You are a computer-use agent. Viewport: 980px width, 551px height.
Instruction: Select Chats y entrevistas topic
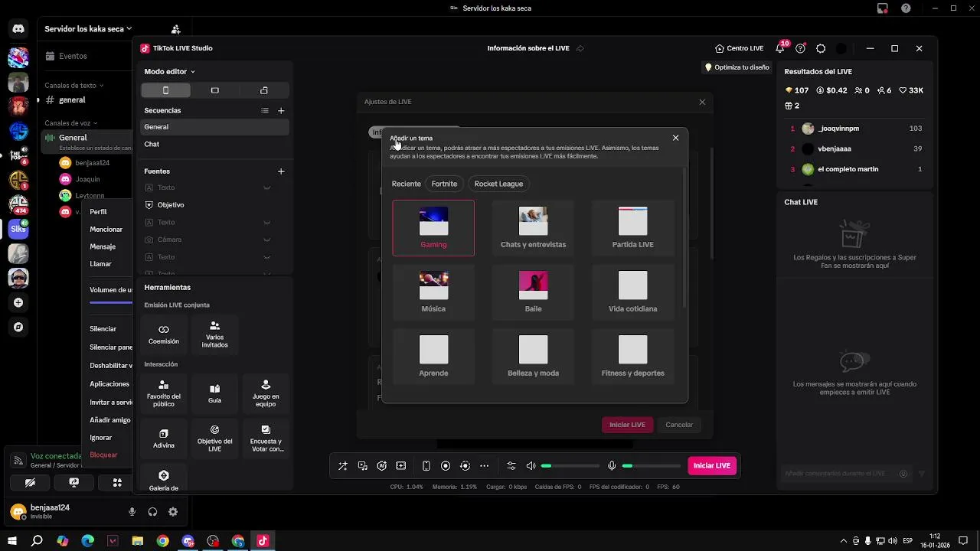click(533, 228)
